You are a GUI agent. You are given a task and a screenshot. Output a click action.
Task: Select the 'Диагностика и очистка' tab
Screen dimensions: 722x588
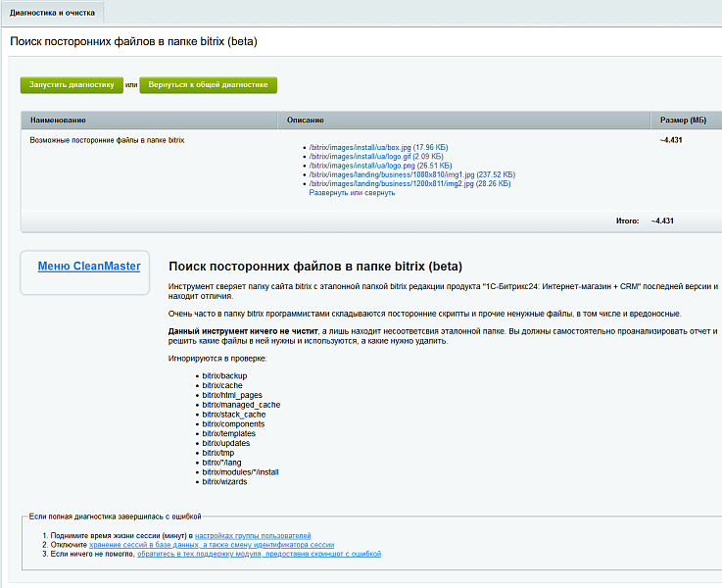[x=52, y=12]
